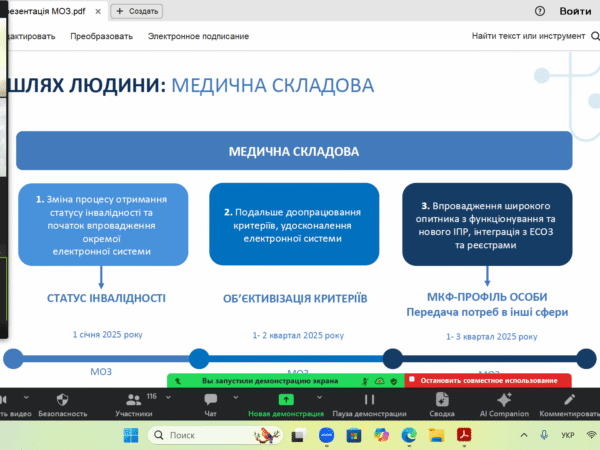The image size is (600, 450).
Task: Click muted microphone icon in green share bar
Action: pos(365,381)
